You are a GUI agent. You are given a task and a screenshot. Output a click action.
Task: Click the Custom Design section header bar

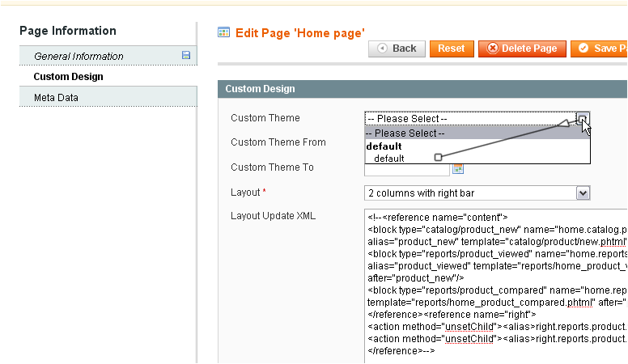click(x=422, y=89)
